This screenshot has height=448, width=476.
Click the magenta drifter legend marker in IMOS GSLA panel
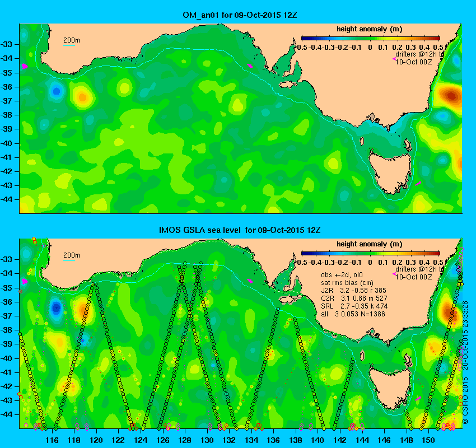[394, 274]
